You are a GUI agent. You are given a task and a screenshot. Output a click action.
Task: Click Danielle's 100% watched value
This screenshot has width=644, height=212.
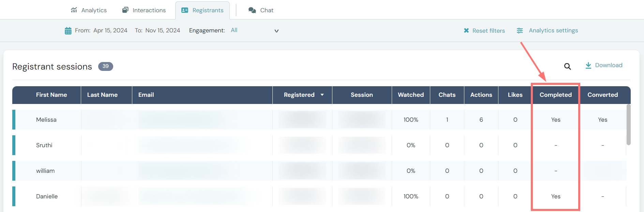coord(411,196)
